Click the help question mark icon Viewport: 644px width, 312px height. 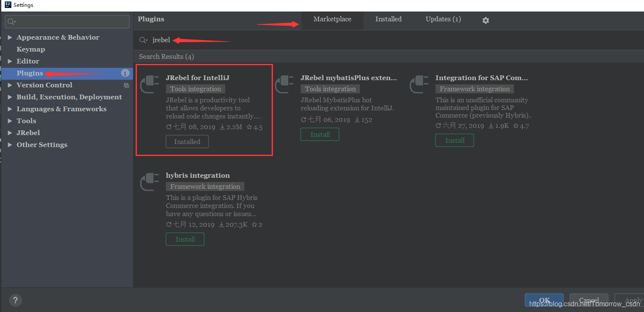15,300
